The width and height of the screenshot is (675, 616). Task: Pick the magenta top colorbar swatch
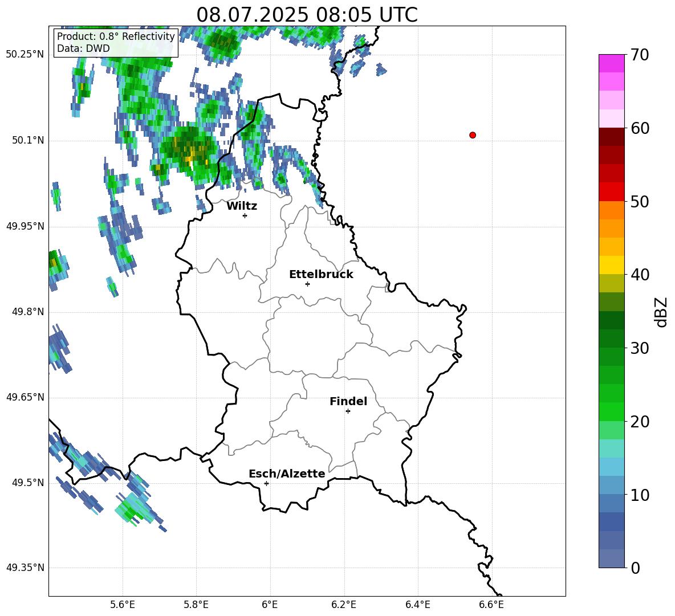pos(611,63)
